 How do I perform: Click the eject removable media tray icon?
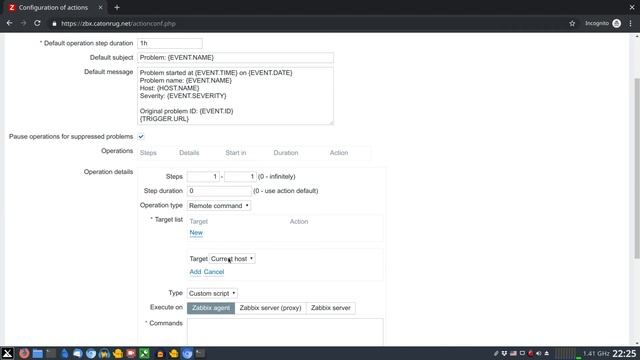point(547,353)
